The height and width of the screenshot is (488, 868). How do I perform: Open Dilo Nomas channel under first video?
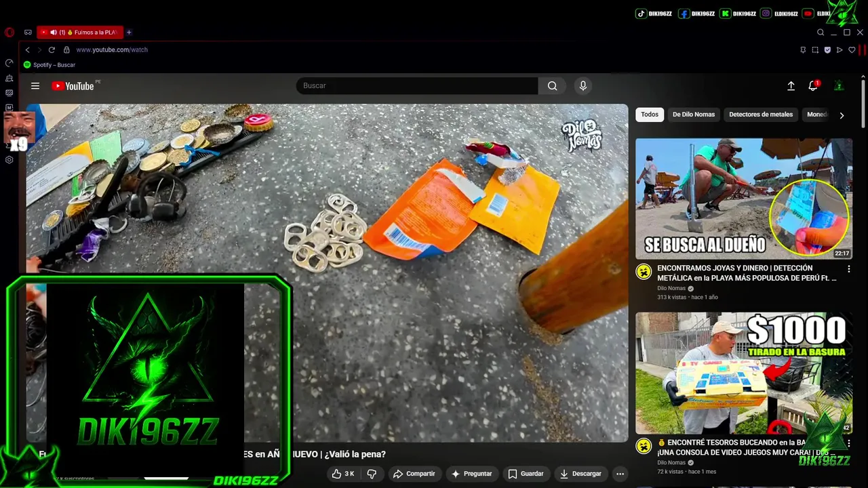[x=671, y=288]
